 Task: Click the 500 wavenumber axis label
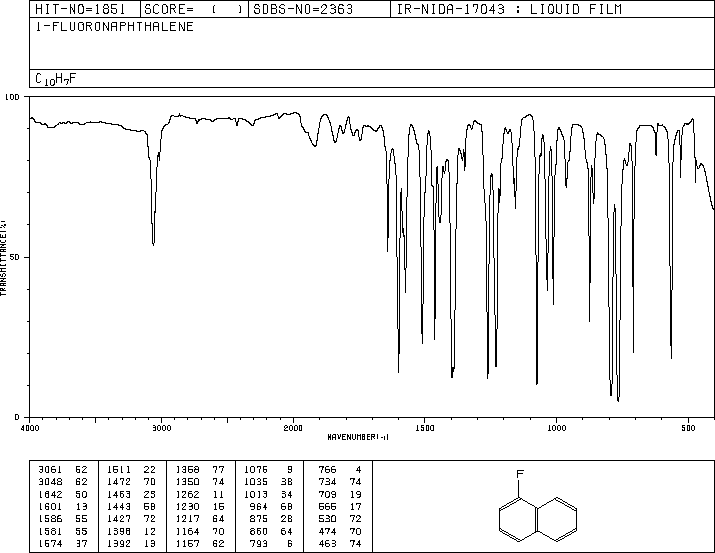pos(688,428)
